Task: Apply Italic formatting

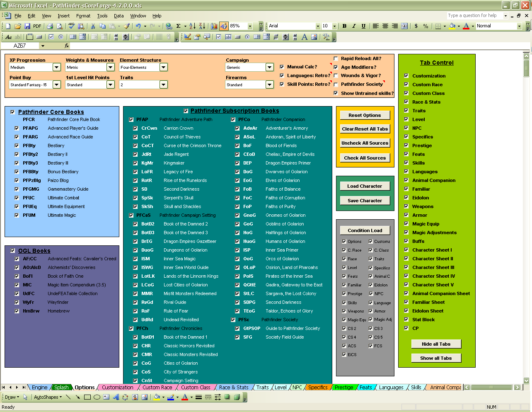Action: [354, 26]
